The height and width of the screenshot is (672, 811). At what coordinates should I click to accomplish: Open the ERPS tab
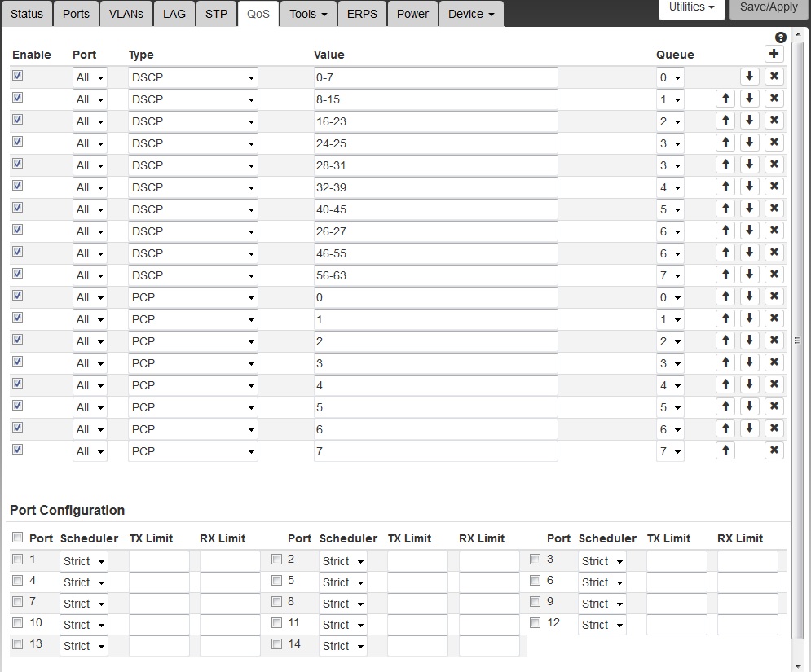point(362,14)
